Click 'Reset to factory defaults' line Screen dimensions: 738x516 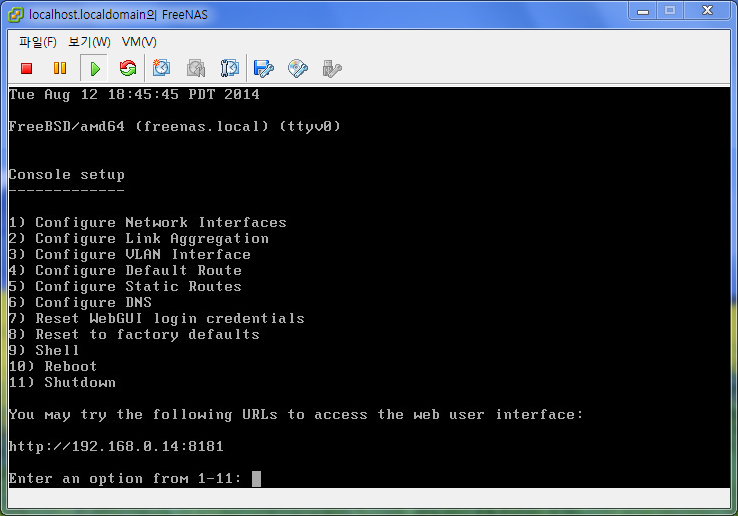pyautogui.click(x=134, y=335)
